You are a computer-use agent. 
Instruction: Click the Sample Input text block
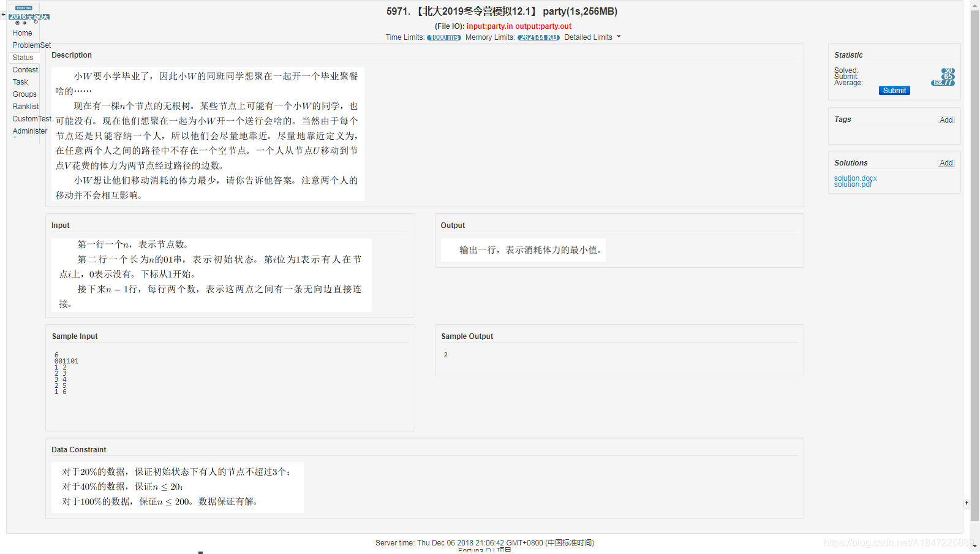click(66, 373)
